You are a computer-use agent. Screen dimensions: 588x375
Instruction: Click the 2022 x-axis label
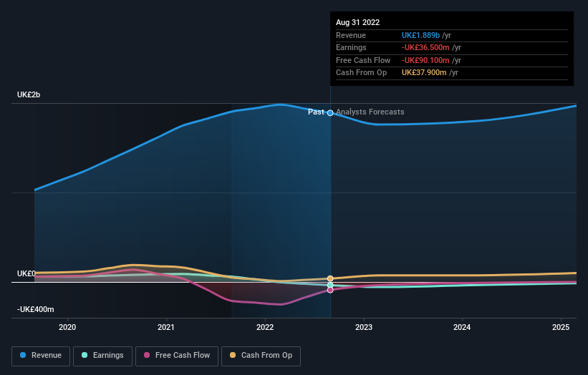click(265, 327)
